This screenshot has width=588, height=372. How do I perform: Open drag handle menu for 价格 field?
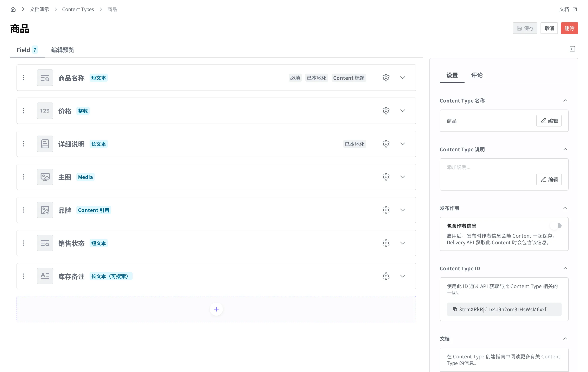coord(24,111)
